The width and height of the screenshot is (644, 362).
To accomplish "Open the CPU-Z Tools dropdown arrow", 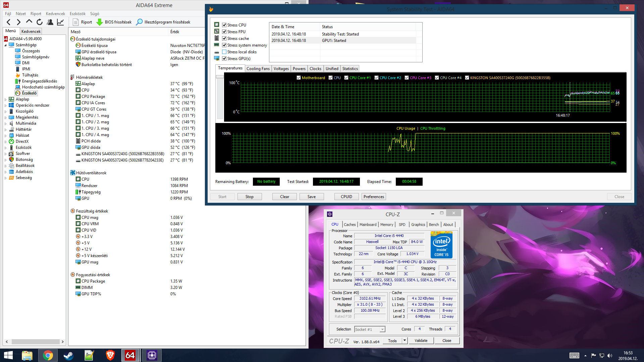I will pos(405,341).
